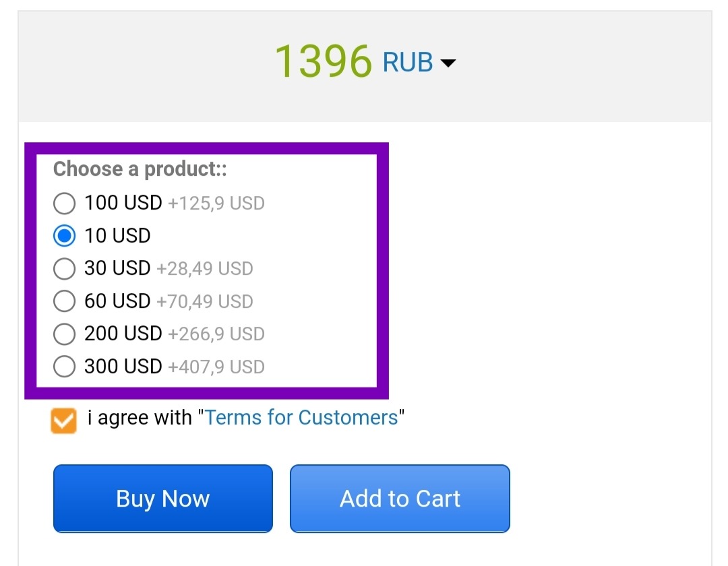The image size is (728, 566).
Task: Select the 10 USD radio button
Action: 64,236
